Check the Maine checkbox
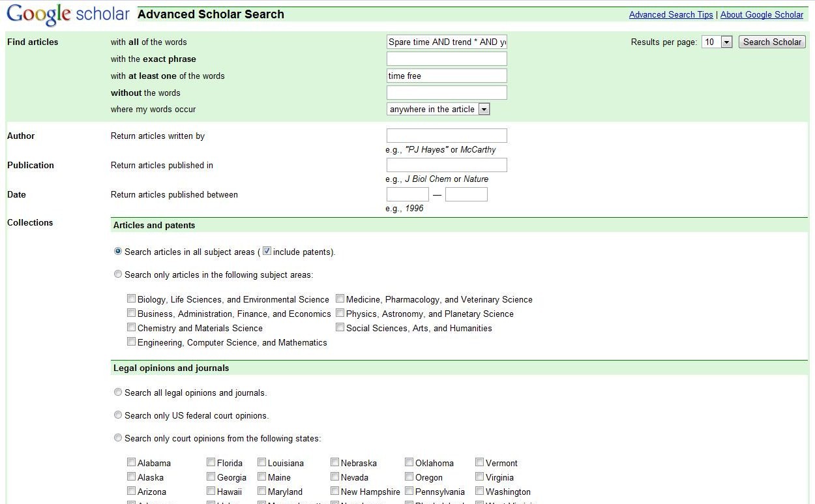The image size is (815, 504). pos(262,477)
